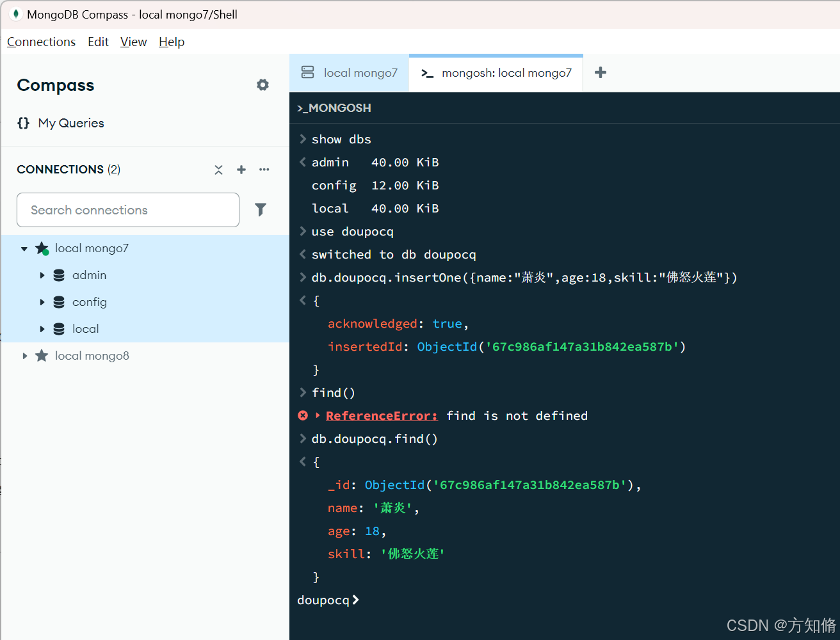Click the filter connections funnel icon
The width and height of the screenshot is (840, 640).
261,209
